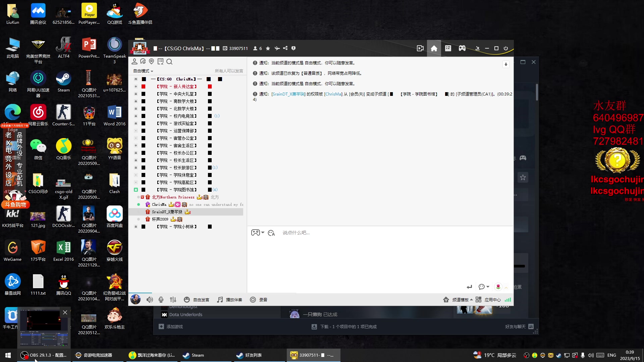The height and width of the screenshot is (362, 644).
Task: Open the taskbar volume speaker icon
Action: [591, 355]
